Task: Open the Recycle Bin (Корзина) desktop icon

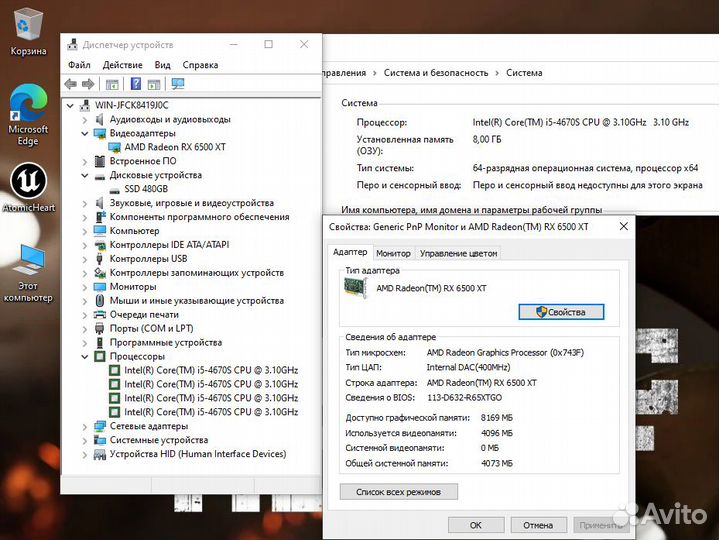Action: [28, 32]
